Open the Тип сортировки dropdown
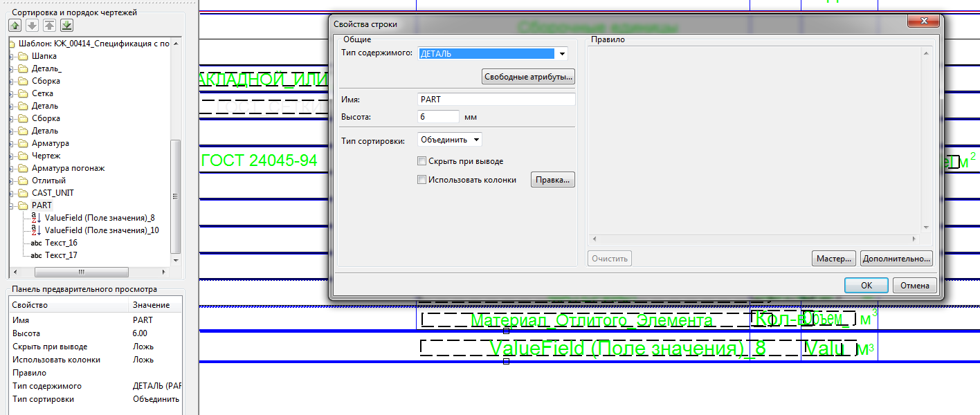Screen dimensions: 980x415 tap(475, 140)
